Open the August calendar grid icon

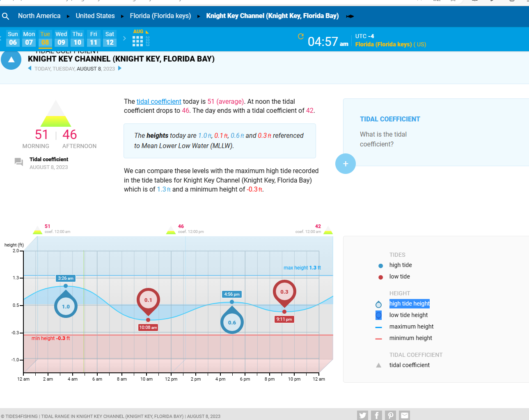point(137,41)
